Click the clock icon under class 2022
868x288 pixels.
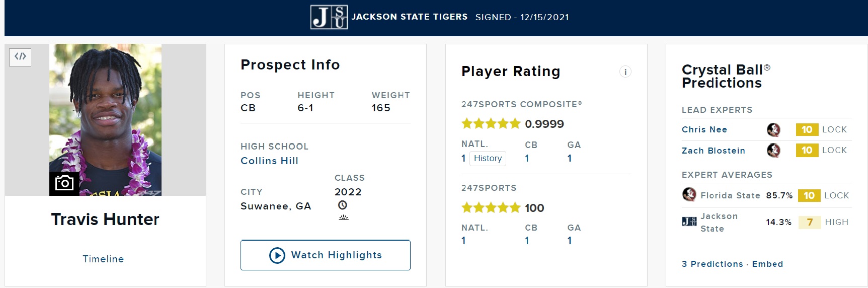pos(343,205)
